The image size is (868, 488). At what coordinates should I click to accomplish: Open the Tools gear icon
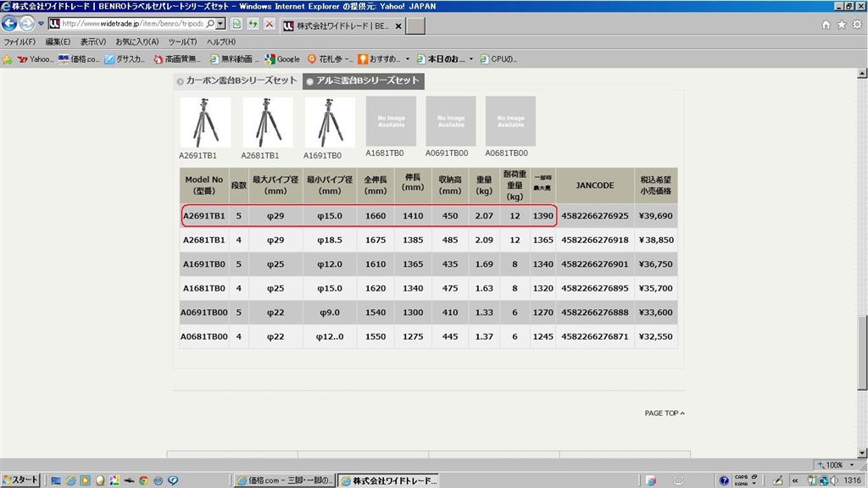857,25
